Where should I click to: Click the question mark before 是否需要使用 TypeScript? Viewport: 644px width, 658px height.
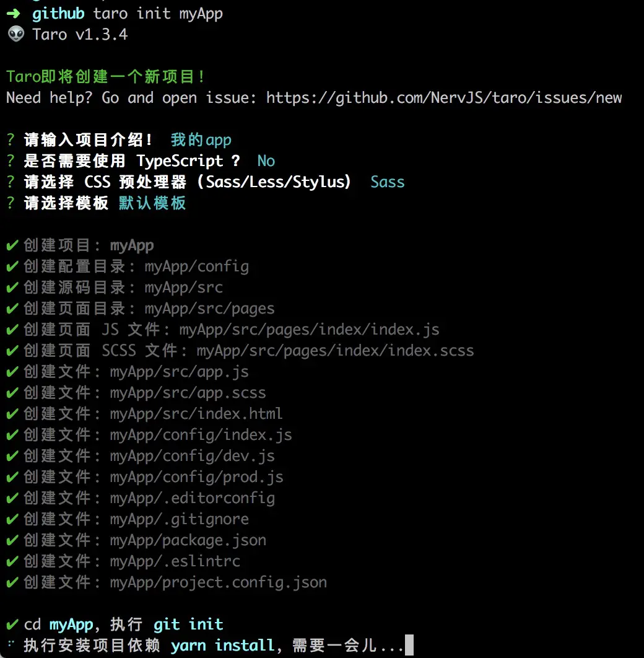(11, 160)
